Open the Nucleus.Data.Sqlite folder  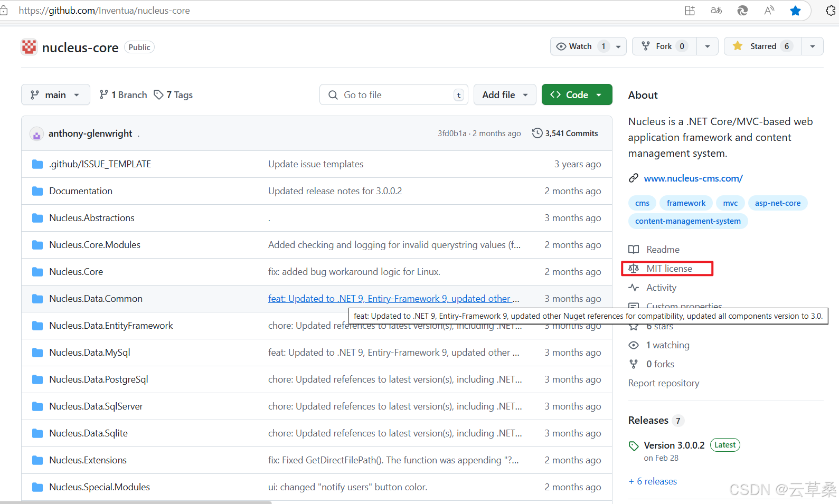89,433
